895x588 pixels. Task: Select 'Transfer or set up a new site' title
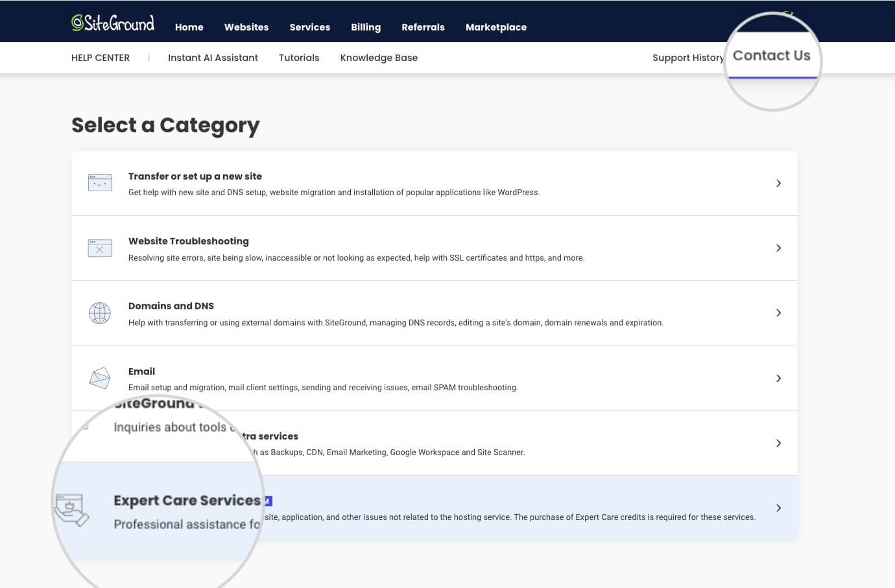tap(195, 176)
